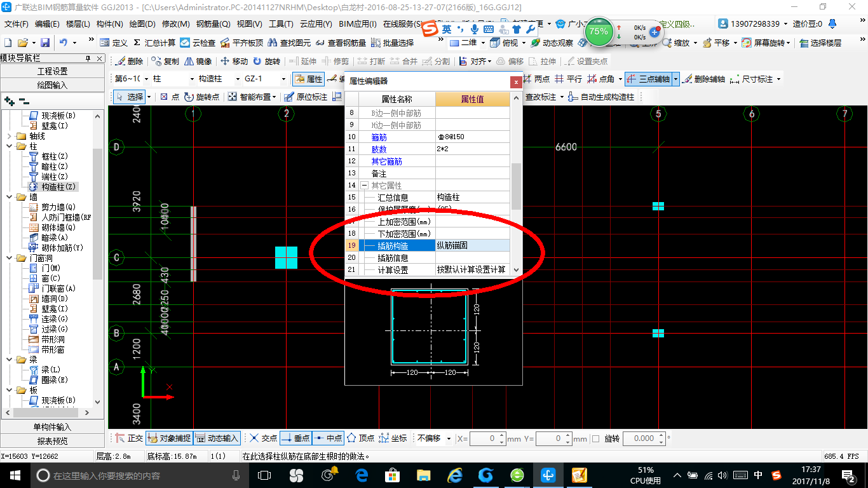Screen dimensions: 868x488
Task: Click 复制 copy tool
Action: tap(165, 62)
